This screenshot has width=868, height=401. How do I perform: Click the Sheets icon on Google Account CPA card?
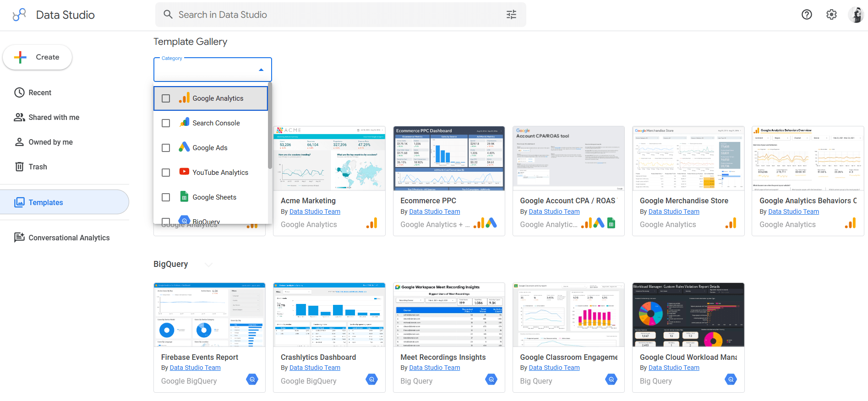(611, 223)
